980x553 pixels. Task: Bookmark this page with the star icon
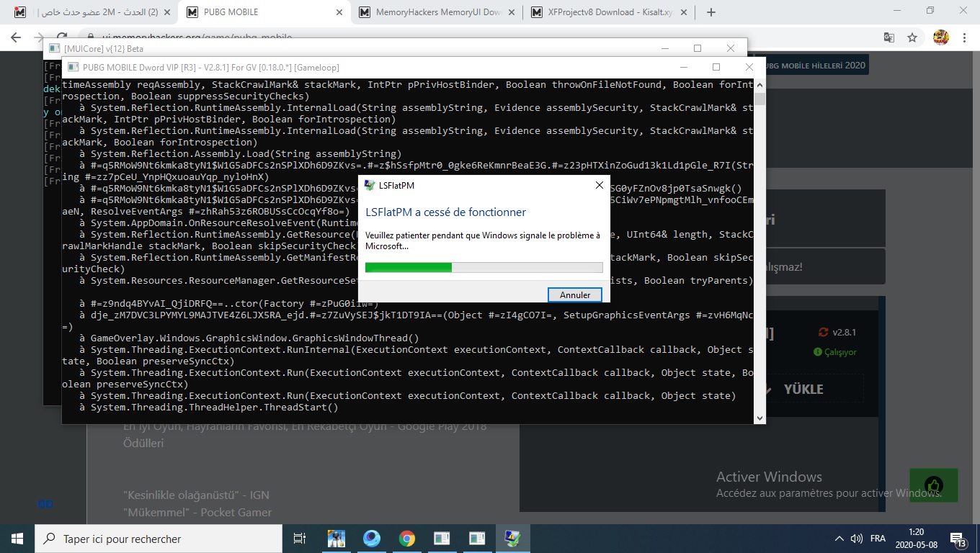[912, 37]
